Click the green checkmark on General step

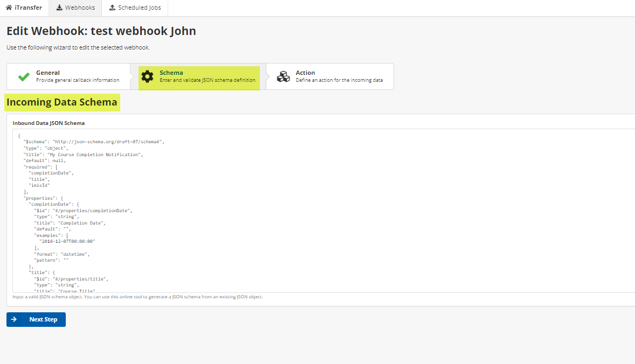tap(24, 76)
